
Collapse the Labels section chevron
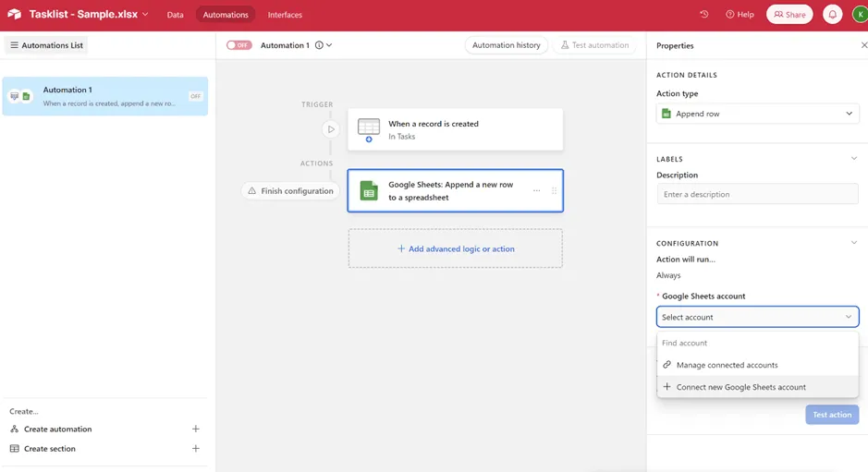click(x=854, y=158)
